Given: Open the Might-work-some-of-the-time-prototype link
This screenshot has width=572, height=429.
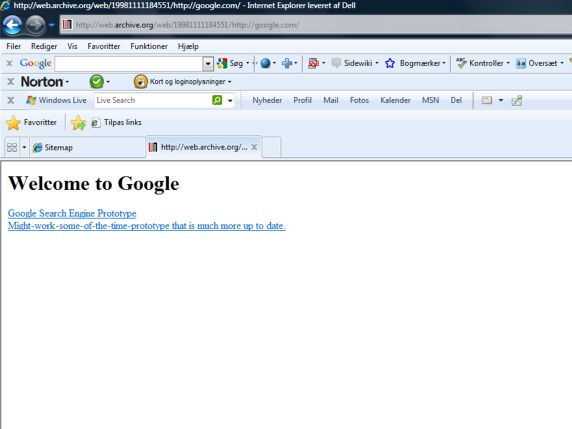Looking at the screenshot, I should coord(147,226).
